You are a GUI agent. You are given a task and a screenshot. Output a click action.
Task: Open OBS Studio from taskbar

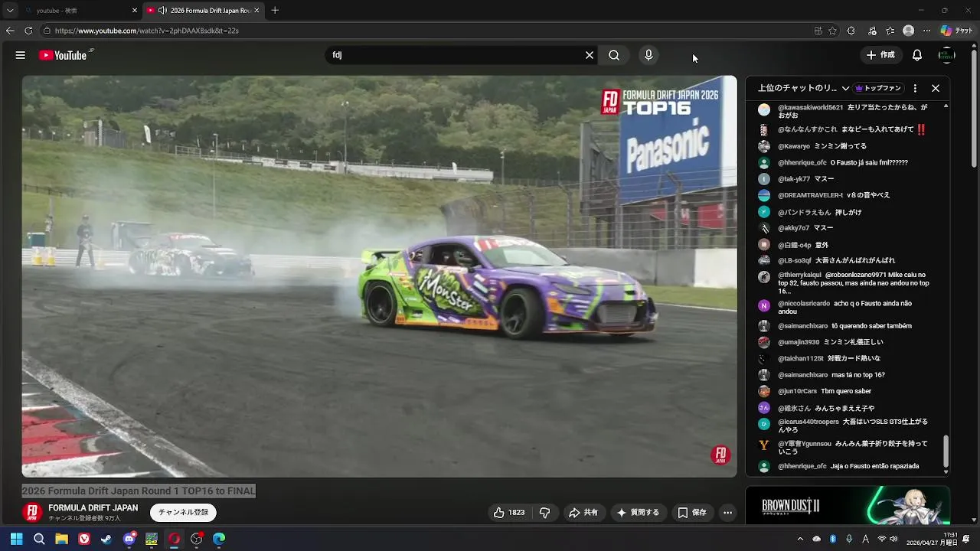pos(197,539)
